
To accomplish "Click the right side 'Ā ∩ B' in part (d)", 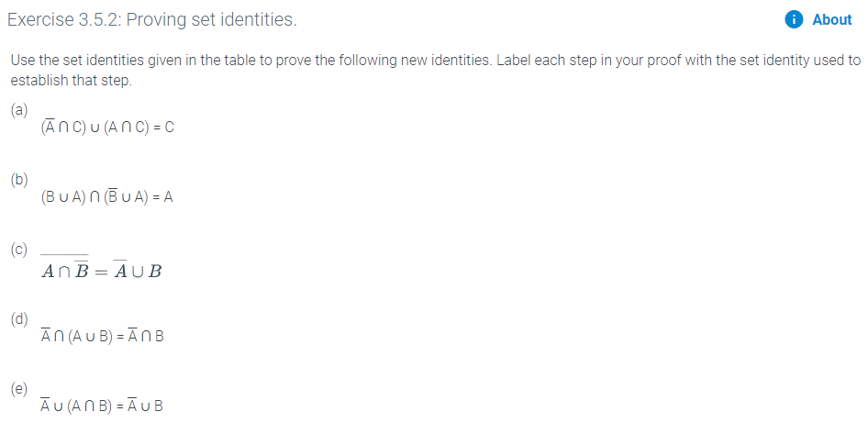I will 146,336.
